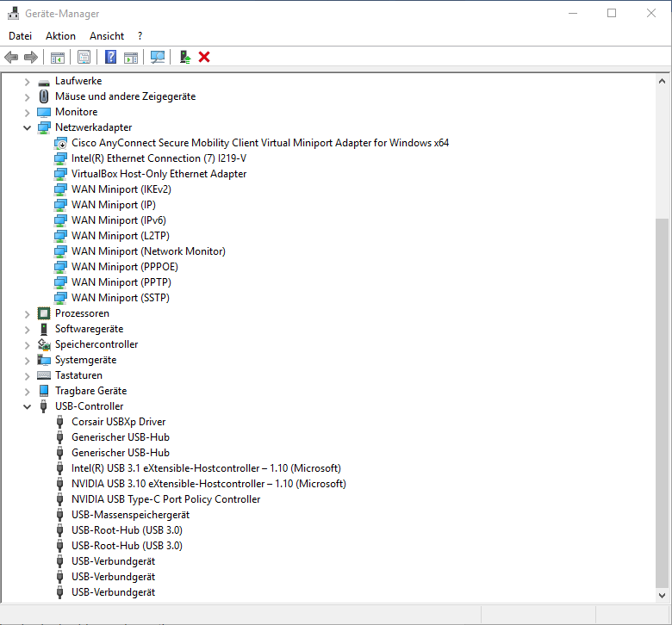
Task: Toggle the action pane toolbar icon
Action: [131, 57]
